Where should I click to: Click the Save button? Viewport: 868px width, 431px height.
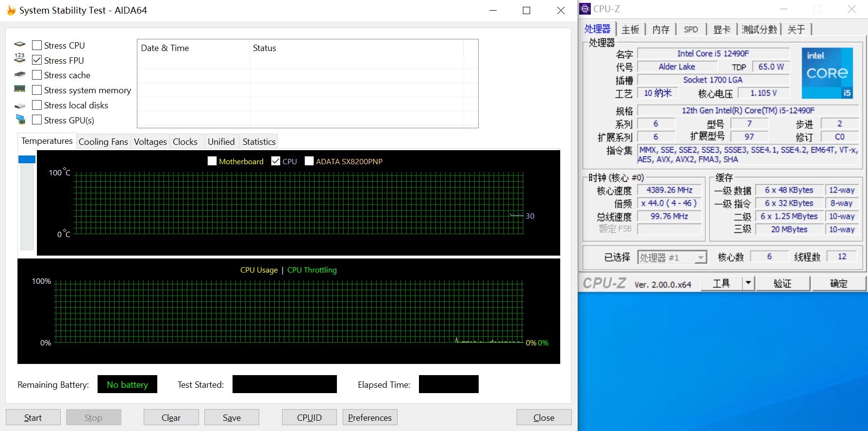point(232,417)
